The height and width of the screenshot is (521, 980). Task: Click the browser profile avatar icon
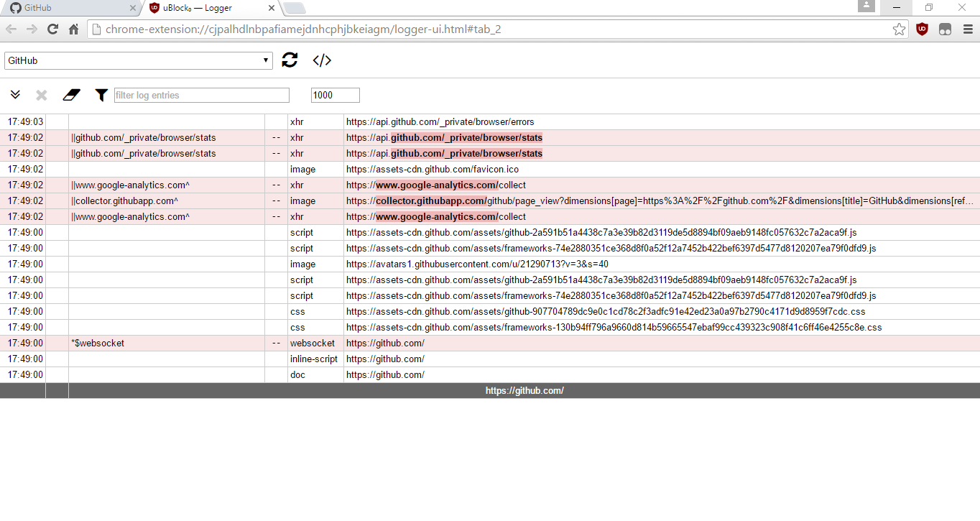coord(866,6)
